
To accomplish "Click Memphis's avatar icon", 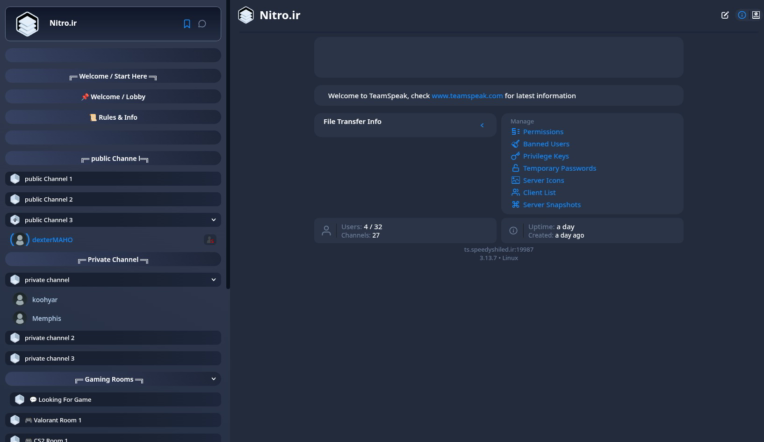I will point(19,318).
